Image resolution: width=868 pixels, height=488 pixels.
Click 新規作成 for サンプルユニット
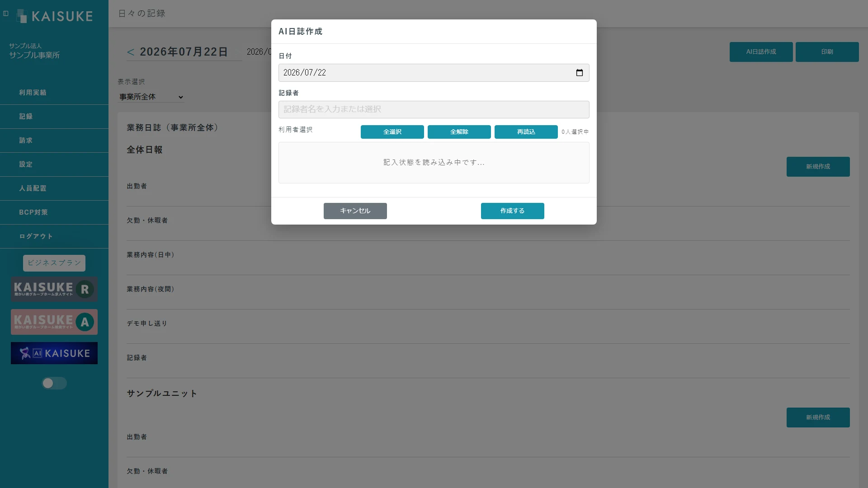pos(818,418)
